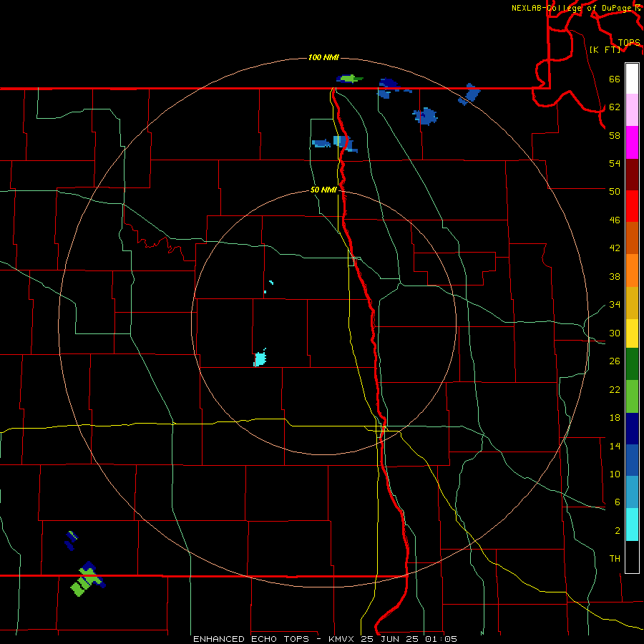Click the 30 legend value
644x644 pixels.
pyautogui.click(x=615, y=333)
